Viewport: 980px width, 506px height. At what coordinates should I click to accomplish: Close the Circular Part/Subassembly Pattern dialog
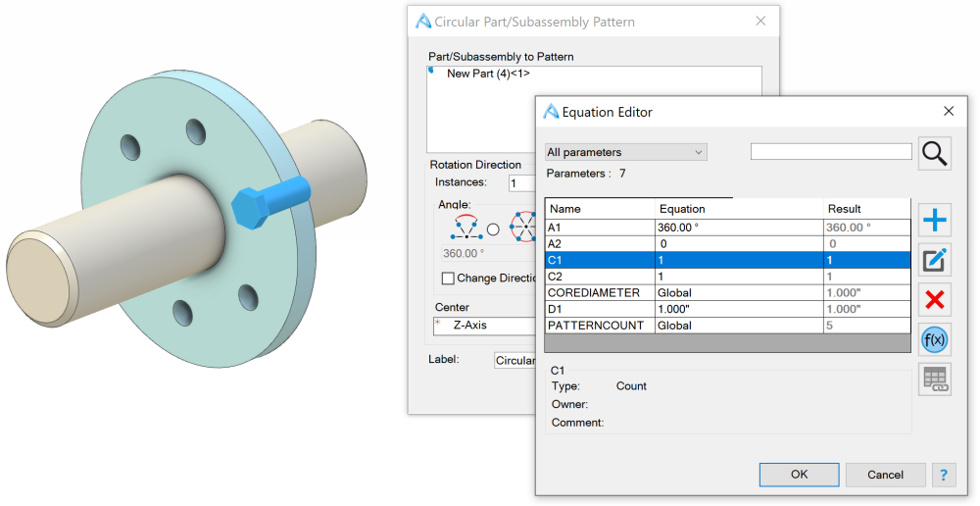pos(760,22)
